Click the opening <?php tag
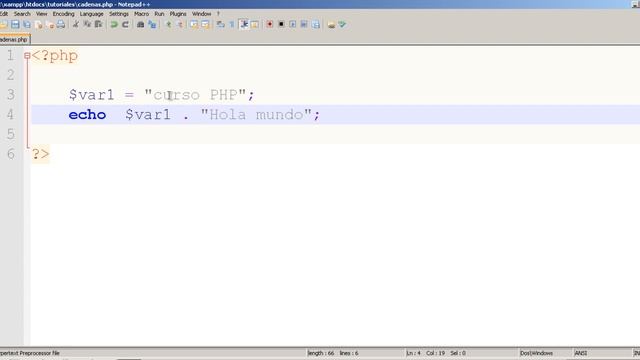The image size is (640, 360). point(55,56)
